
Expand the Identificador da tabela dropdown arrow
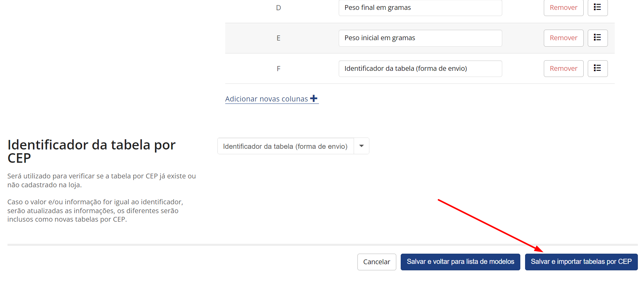[362, 146]
